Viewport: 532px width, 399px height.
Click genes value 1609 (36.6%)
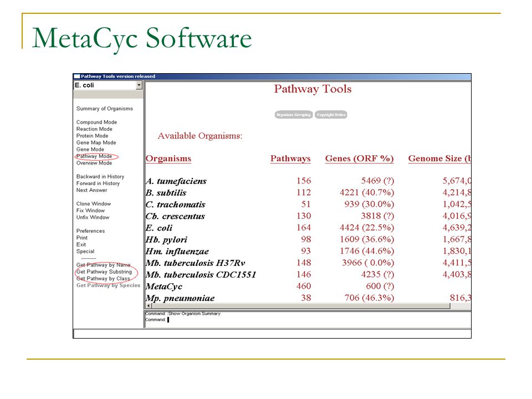pos(367,239)
